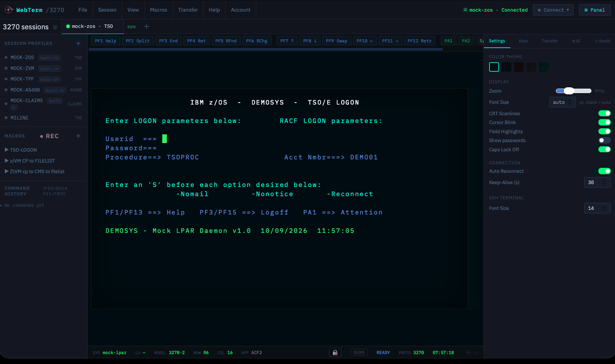This screenshot has height=364, width=615.
Task: Switch to the SSH session tab
Action: [131, 27]
